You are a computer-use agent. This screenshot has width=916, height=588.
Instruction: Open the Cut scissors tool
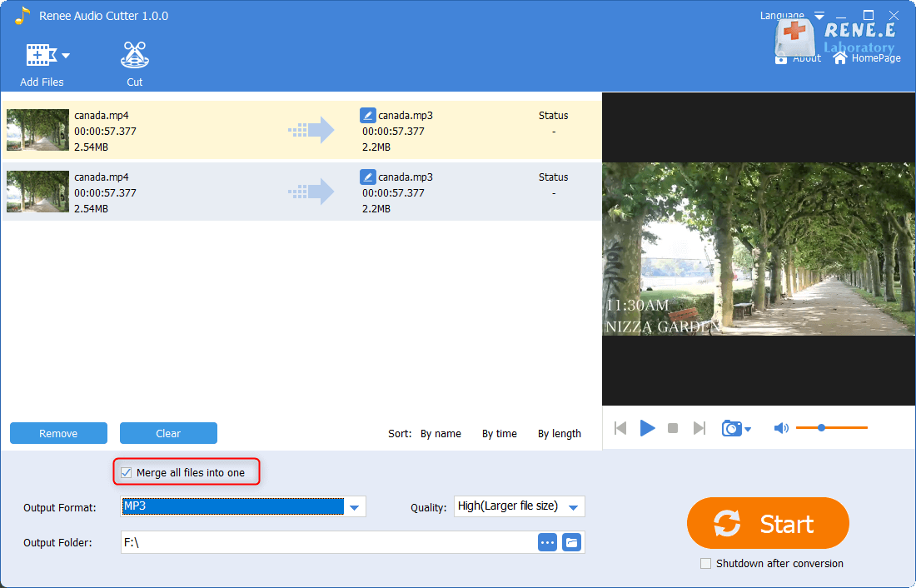pyautogui.click(x=134, y=64)
